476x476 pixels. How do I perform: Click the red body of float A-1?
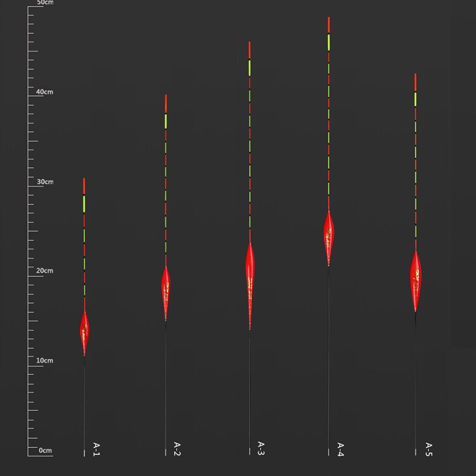84,332
